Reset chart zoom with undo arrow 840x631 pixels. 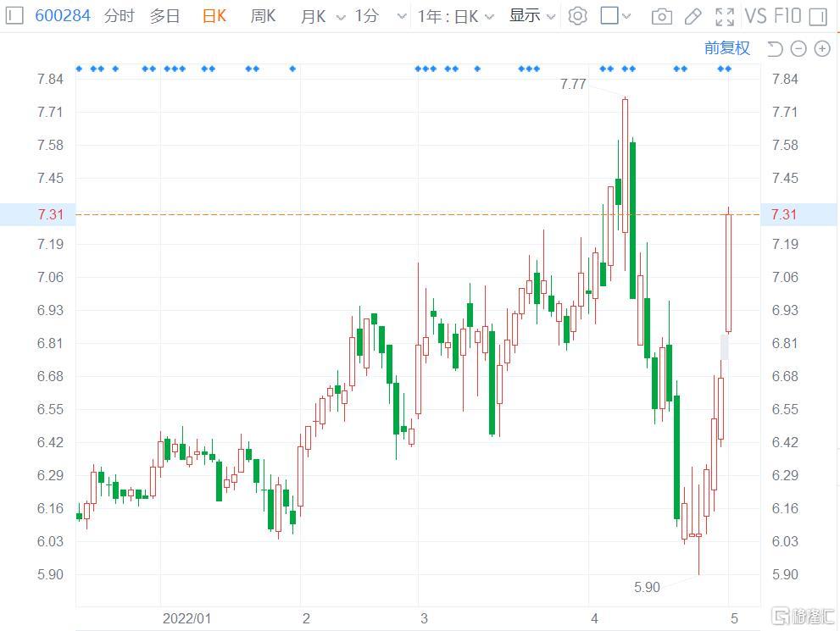pyautogui.click(x=775, y=49)
